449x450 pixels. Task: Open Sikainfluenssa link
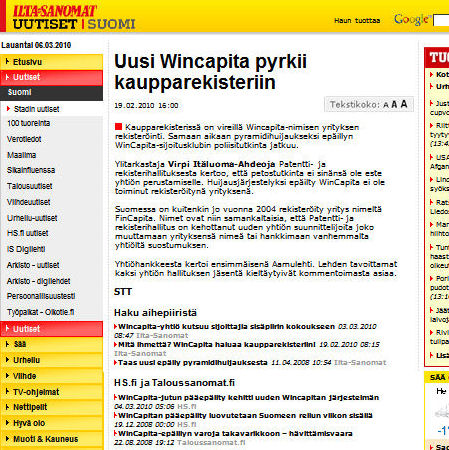(31, 170)
